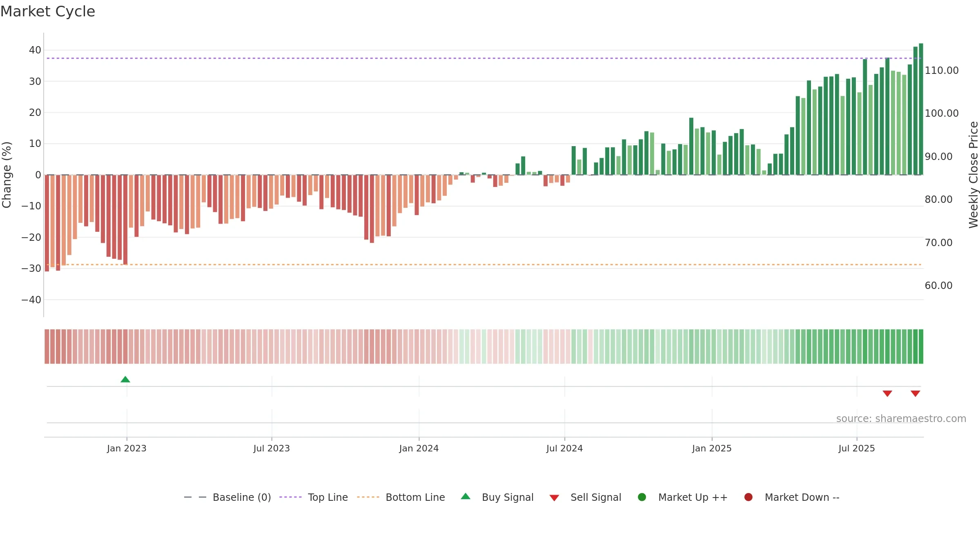
Task: Toggle the Buy Signal legend entry
Action: click(x=497, y=498)
